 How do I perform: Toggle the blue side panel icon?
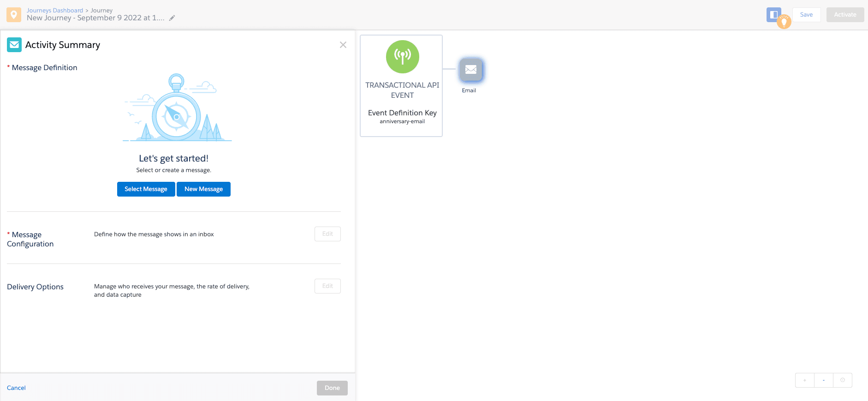[773, 14]
